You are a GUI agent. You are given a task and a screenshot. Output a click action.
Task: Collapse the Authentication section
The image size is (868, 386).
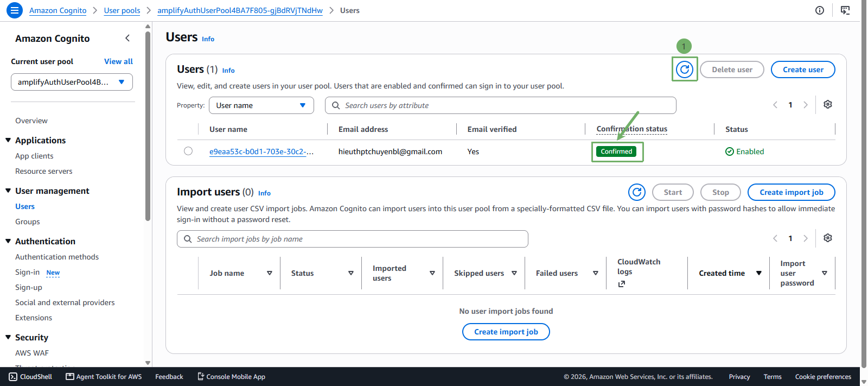(8, 241)
